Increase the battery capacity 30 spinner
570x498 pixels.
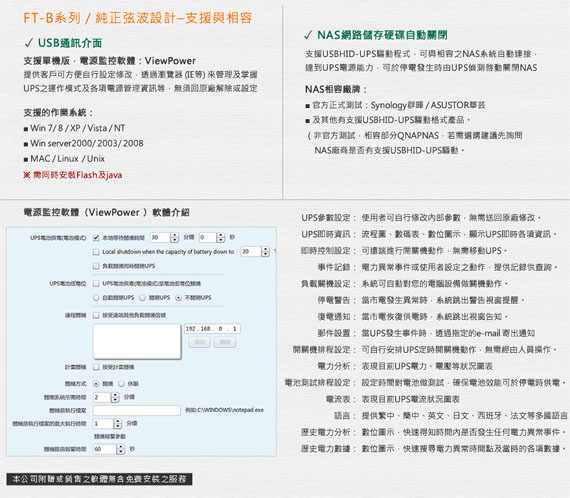266,249
